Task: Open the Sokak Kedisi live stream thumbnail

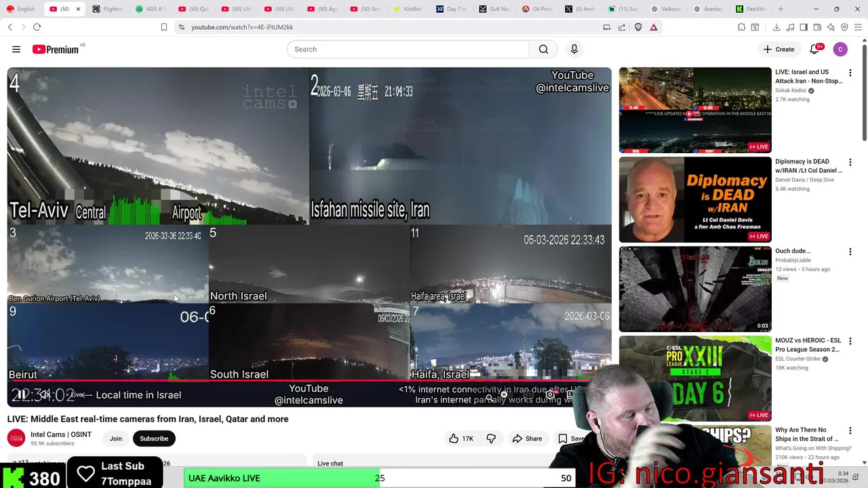Action: 695,110
